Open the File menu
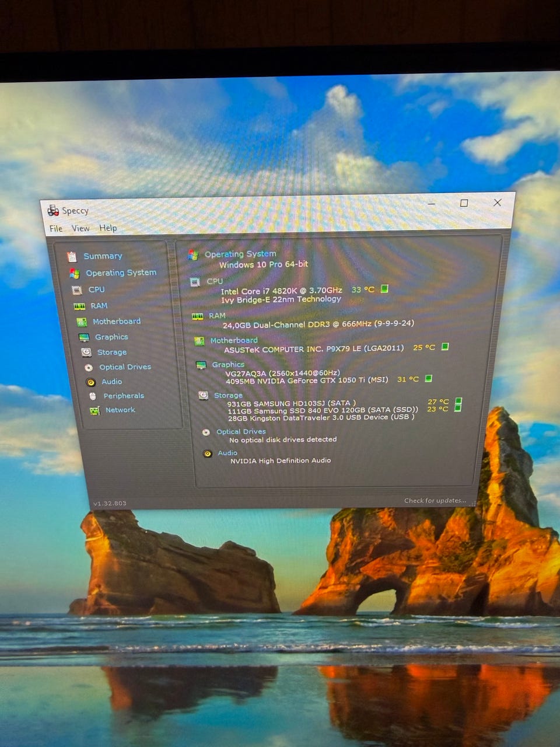This screenshot has width=560, height=747. 56,228
